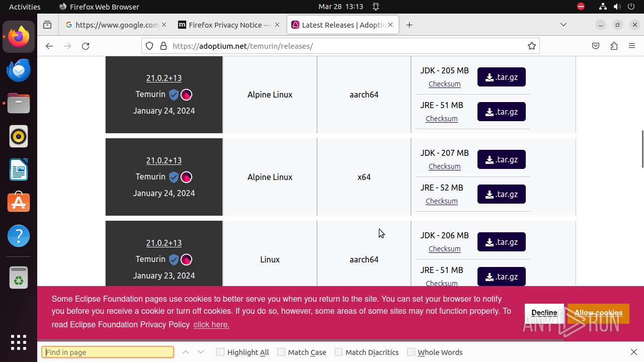Click the red do-not-disturb tray icon
644x362 pixels.
tap(581, 7)
